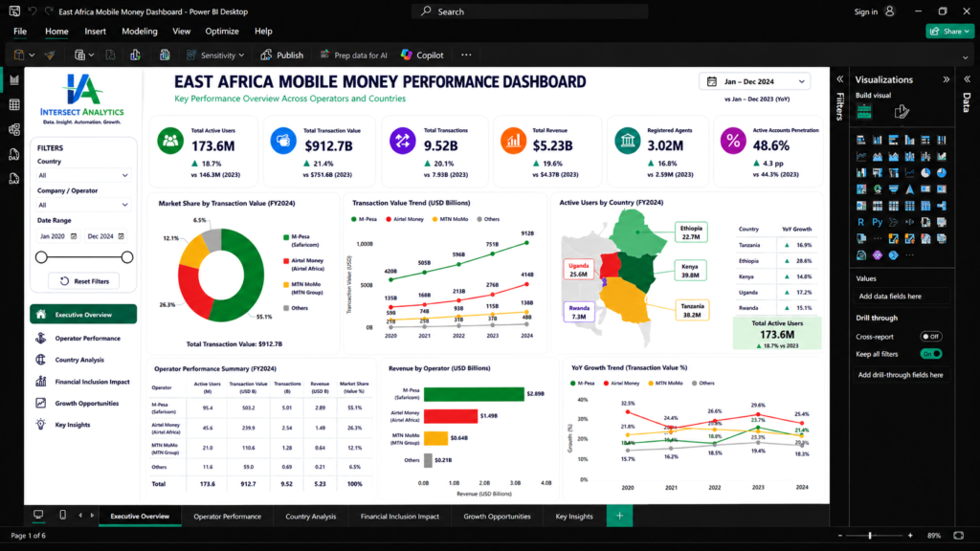
Task: Switch to desktop layout icon
Action: [x=38, y=516]
